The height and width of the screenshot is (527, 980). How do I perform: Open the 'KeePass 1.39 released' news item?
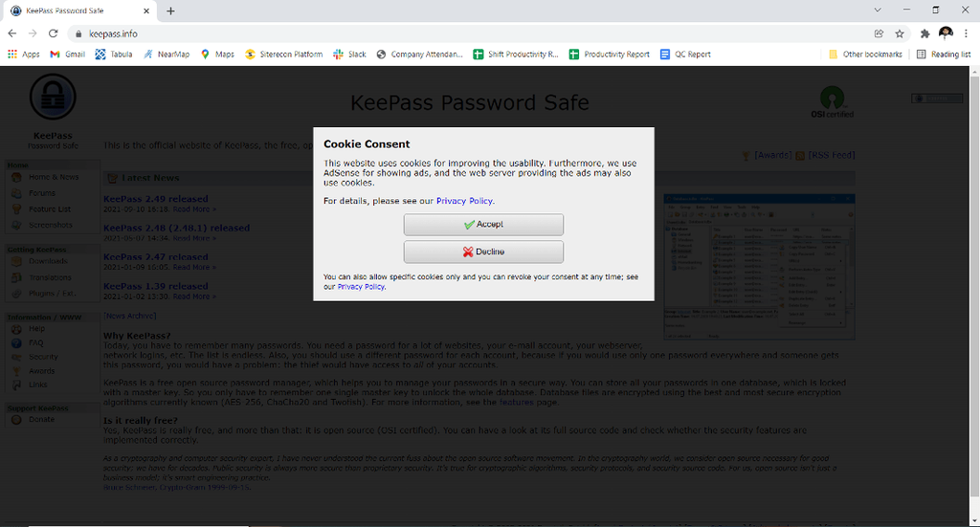pyautogui.click(x=156, y=286)
